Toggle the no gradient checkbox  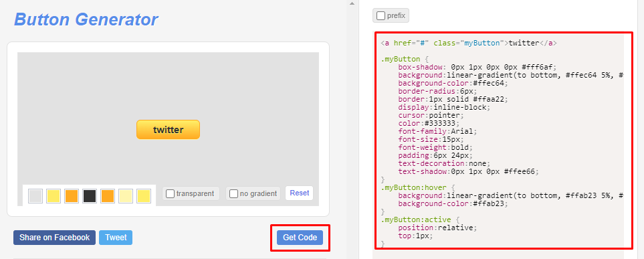pos(233,193)
